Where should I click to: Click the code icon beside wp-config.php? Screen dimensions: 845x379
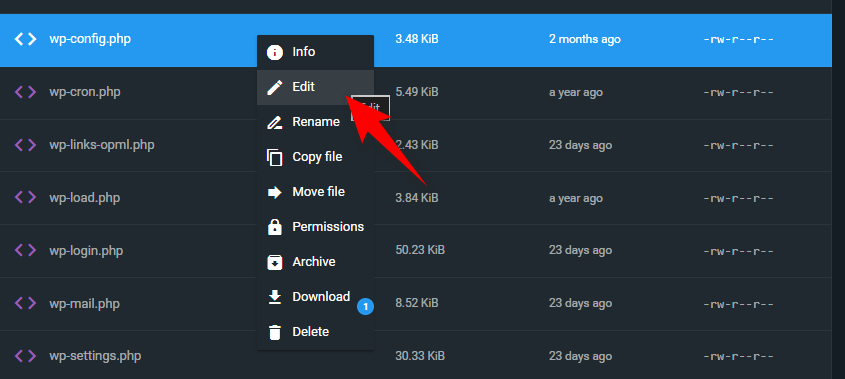click(x=25, y=39)
